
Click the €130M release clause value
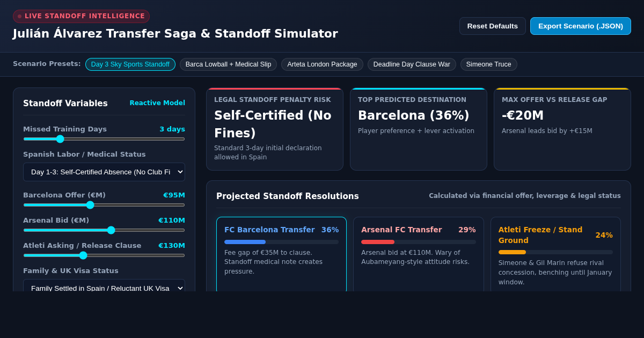pos(172,246)
